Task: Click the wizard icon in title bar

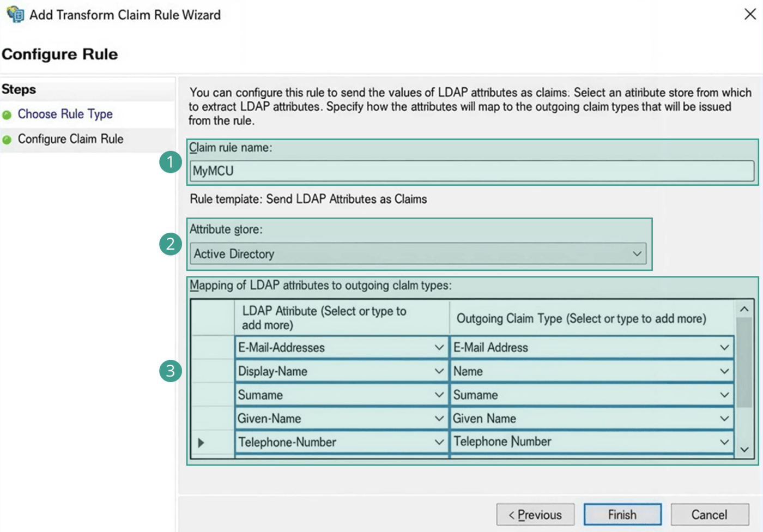Action: coord(15,14)
